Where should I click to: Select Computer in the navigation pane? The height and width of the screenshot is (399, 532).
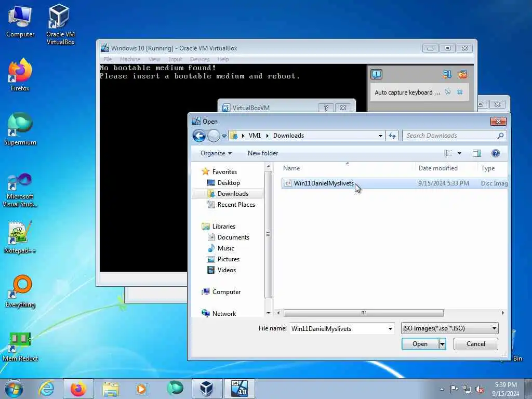pyautogui.click(x=227, y=292)
